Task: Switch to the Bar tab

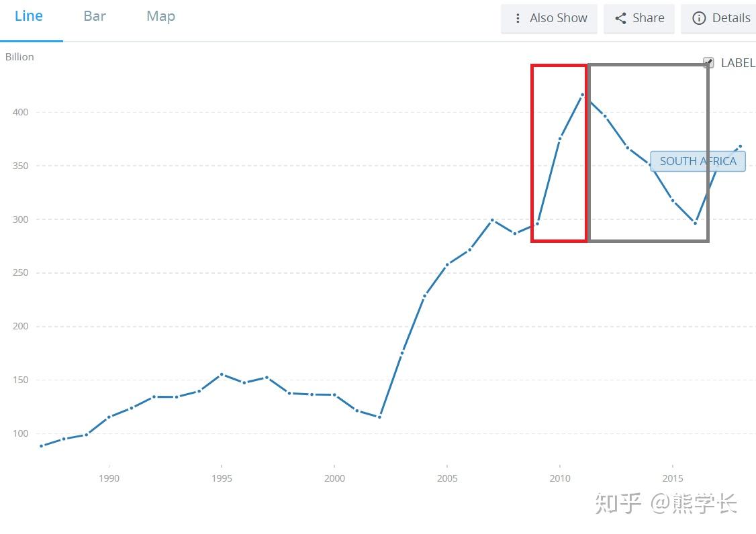Action: point(95,16)
